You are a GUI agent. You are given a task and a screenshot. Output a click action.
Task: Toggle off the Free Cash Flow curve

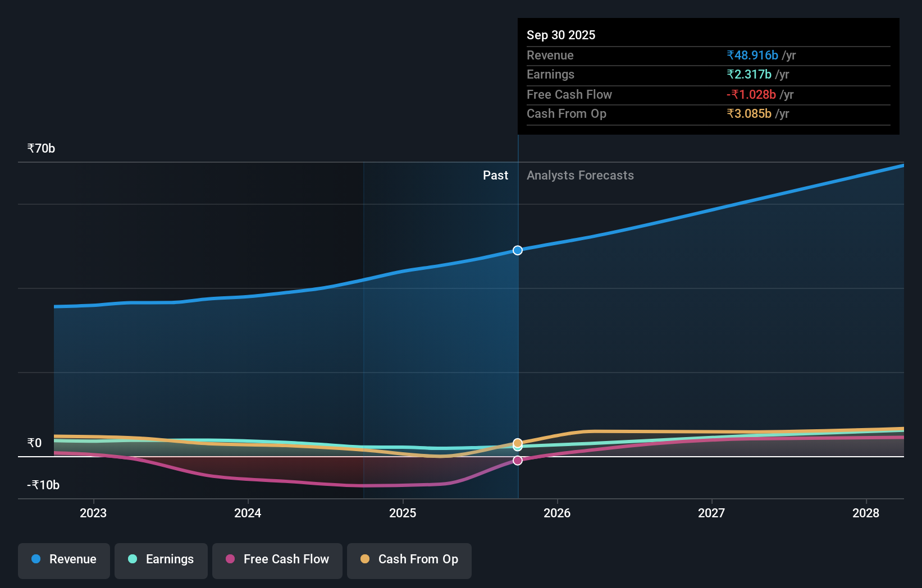pos(277,560)
